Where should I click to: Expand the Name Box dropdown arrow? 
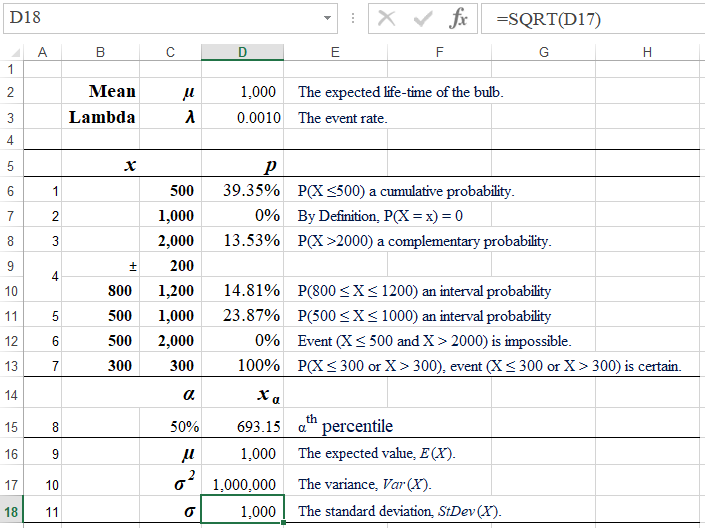327,18
